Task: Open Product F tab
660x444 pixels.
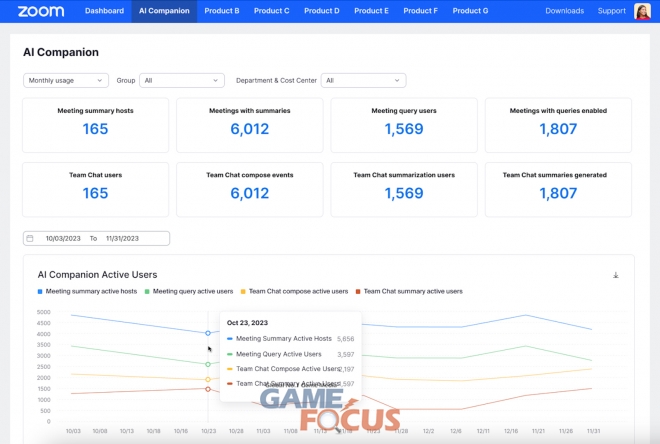Action: tap(420, 11)
